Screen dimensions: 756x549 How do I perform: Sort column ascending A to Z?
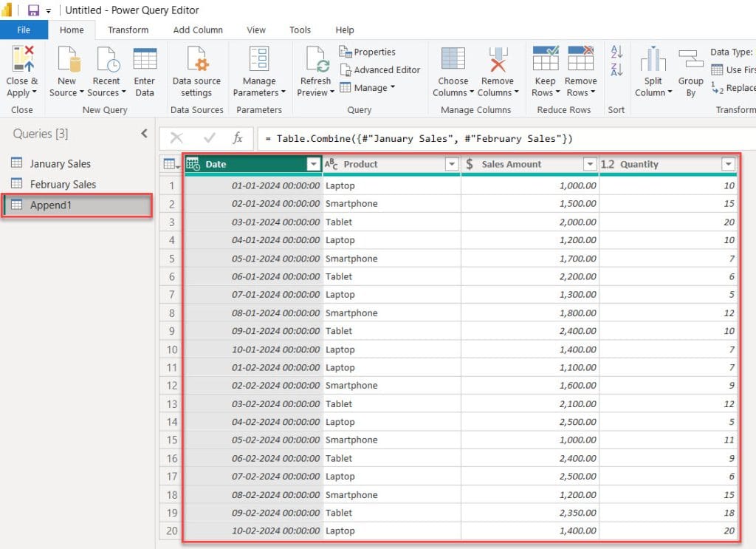(616, 51)
